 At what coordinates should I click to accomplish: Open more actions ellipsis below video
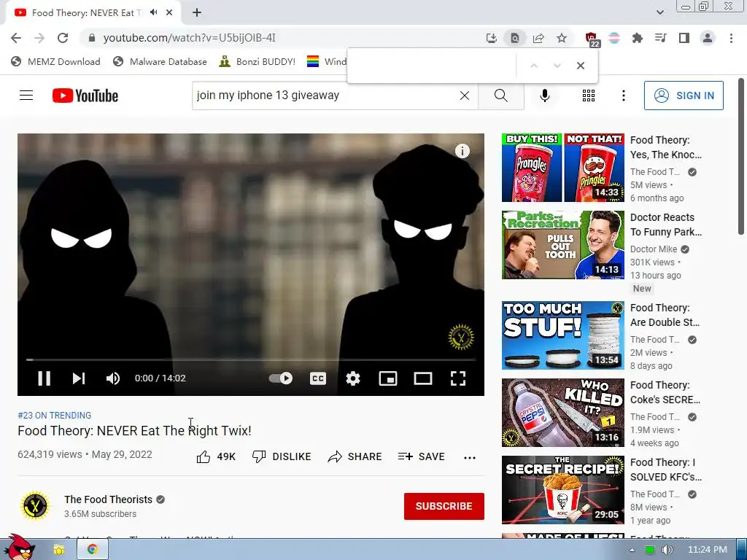(470, 458)
